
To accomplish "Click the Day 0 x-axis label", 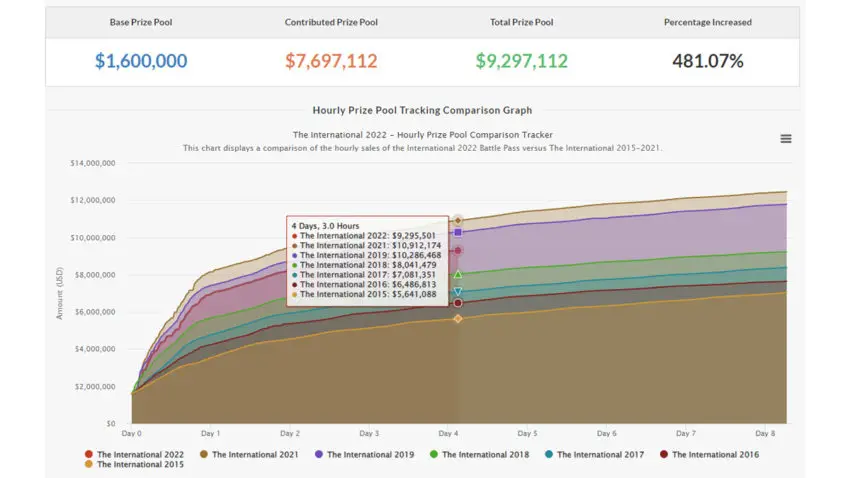I will pyautogui.click(x=131, y=434).
